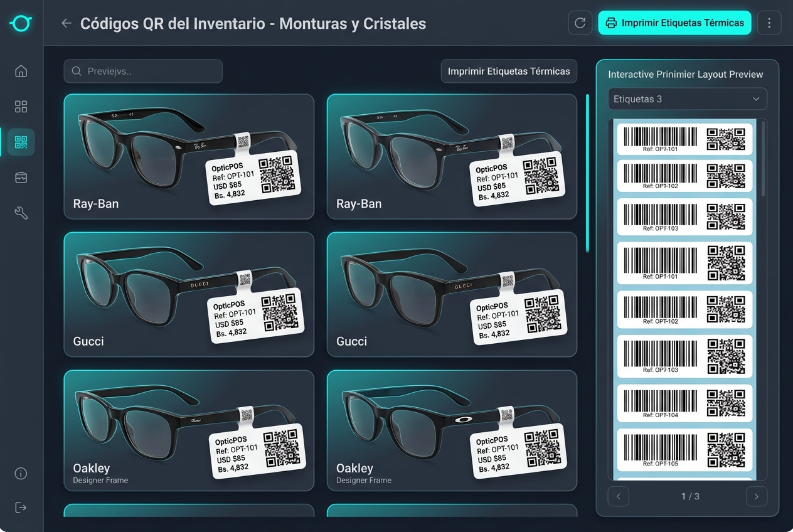The height and width of the screenshot is (532, 793).
Task: Go to previous preview page
Action: coord(619,496)
